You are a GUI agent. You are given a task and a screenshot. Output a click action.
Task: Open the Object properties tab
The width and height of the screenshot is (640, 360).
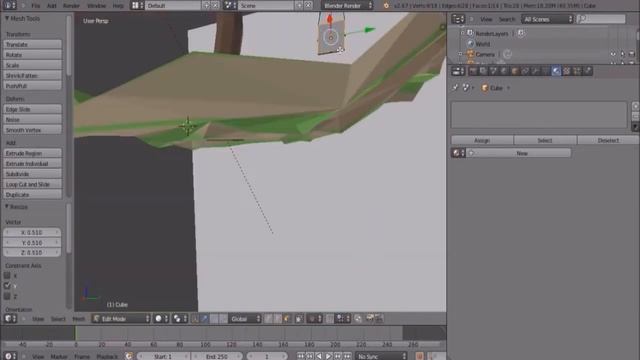(514, 71)
